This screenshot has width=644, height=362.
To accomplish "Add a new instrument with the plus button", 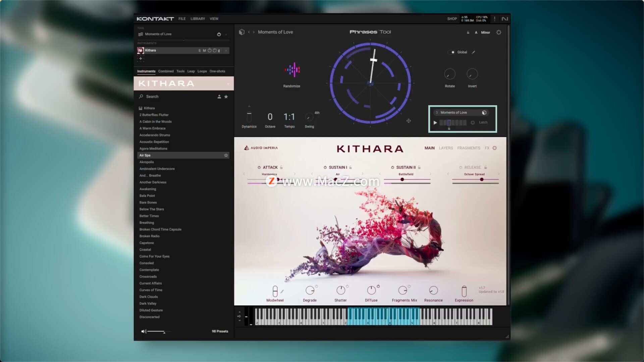I will (x=141, y=58).
